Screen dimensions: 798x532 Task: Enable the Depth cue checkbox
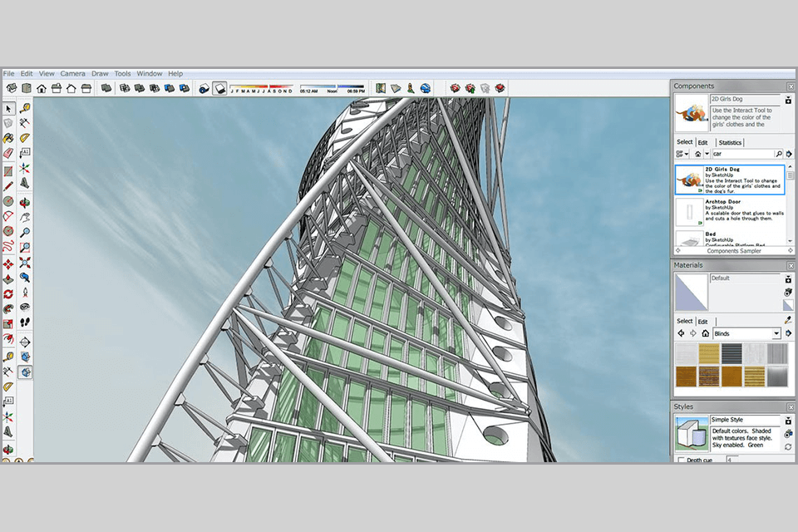(682, 460)
